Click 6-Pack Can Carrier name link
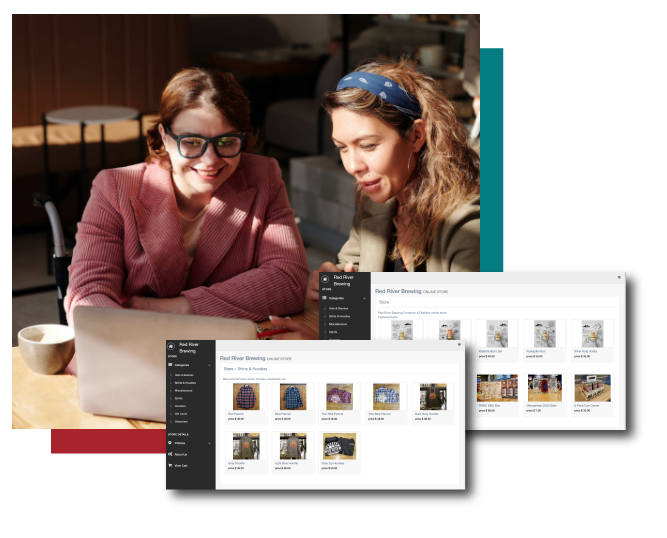 (x=587, y=405)
